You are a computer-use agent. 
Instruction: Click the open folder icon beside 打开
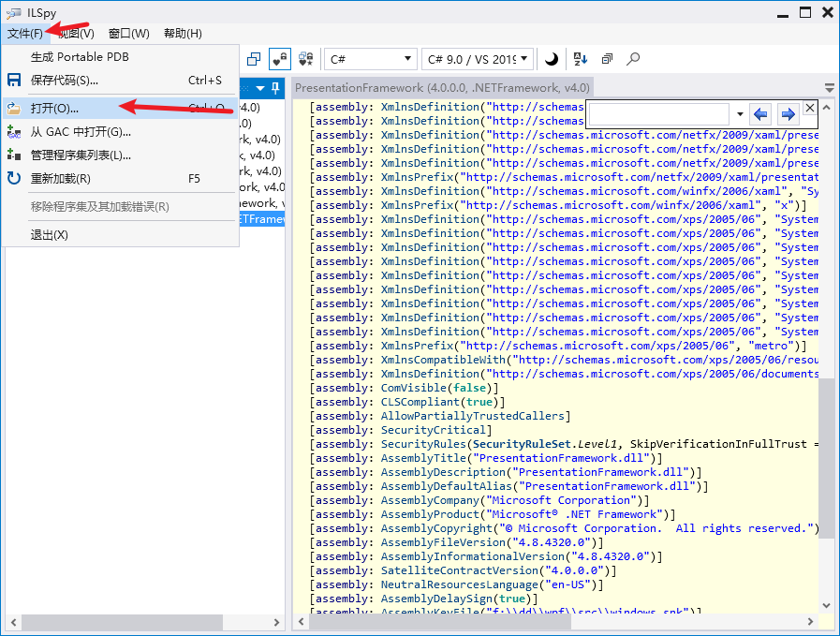pos(14,109)
